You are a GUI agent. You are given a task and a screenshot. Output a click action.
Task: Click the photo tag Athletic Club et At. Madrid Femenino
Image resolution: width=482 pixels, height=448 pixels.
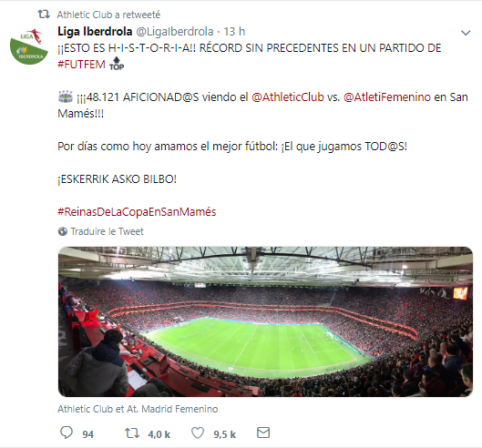[138, 409]
